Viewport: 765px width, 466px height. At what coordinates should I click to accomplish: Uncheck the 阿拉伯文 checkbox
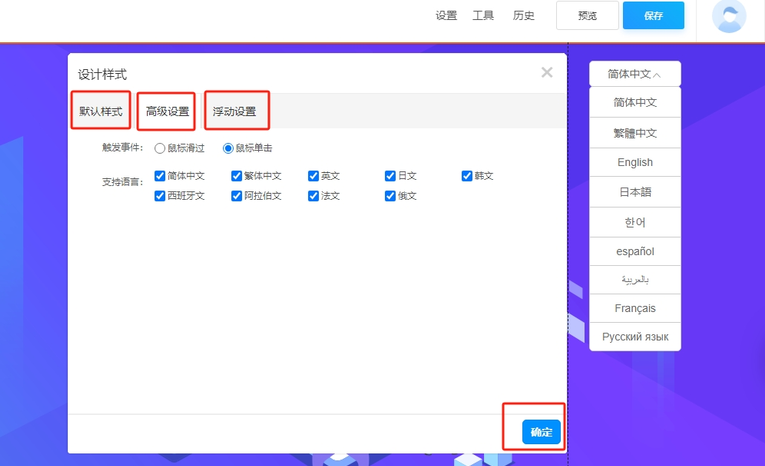(x=237, y=196)
